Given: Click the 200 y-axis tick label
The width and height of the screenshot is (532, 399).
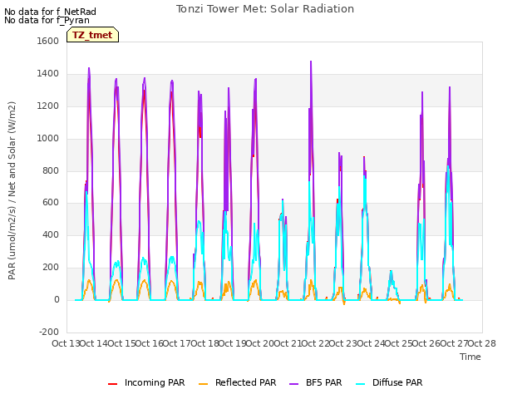Looking at the screenshot, I should (51, 268).
